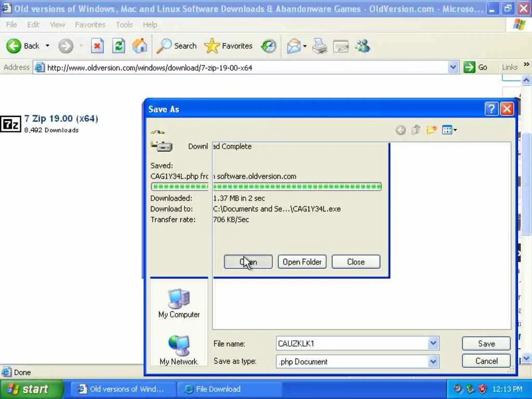Click the 706 KB/Sec transfer rate value

tap(231, 220)
